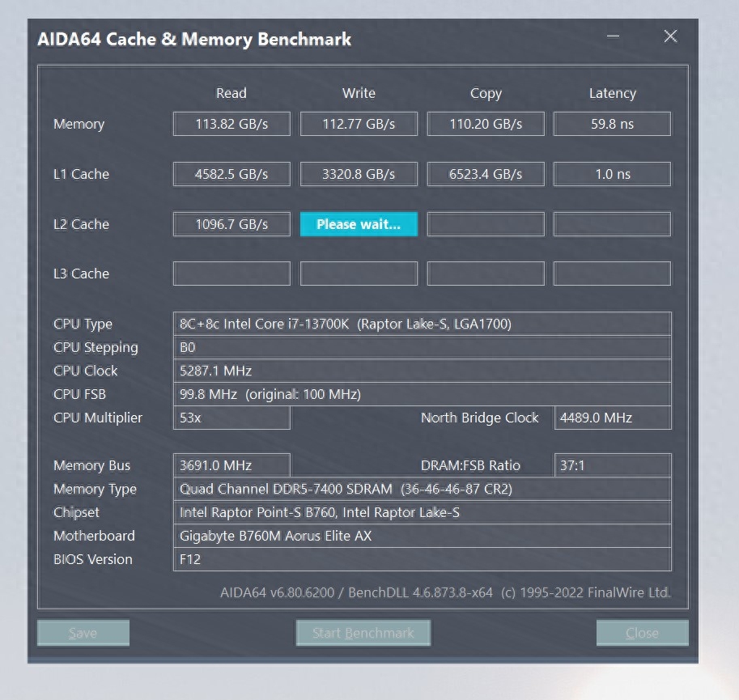Screen dimensions: 739x700
Task: Click the North Bridge Clock label
Action: tap(480, 418)
